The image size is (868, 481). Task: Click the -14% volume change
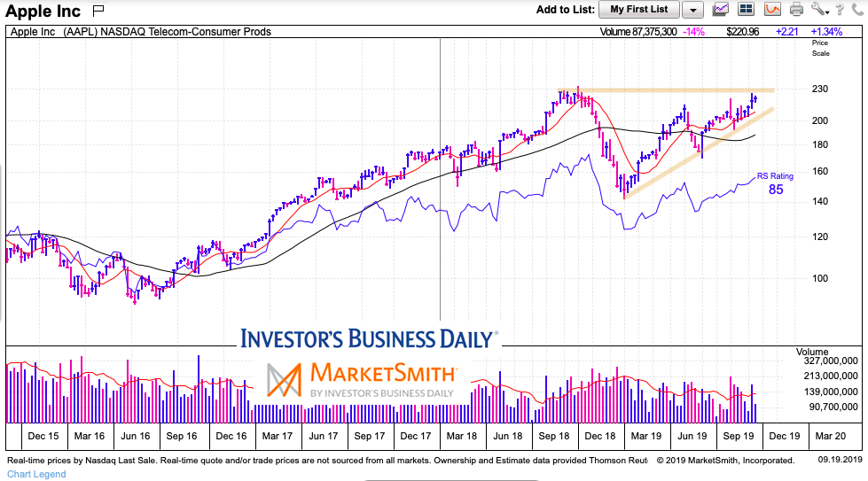[x=693, y=32]
